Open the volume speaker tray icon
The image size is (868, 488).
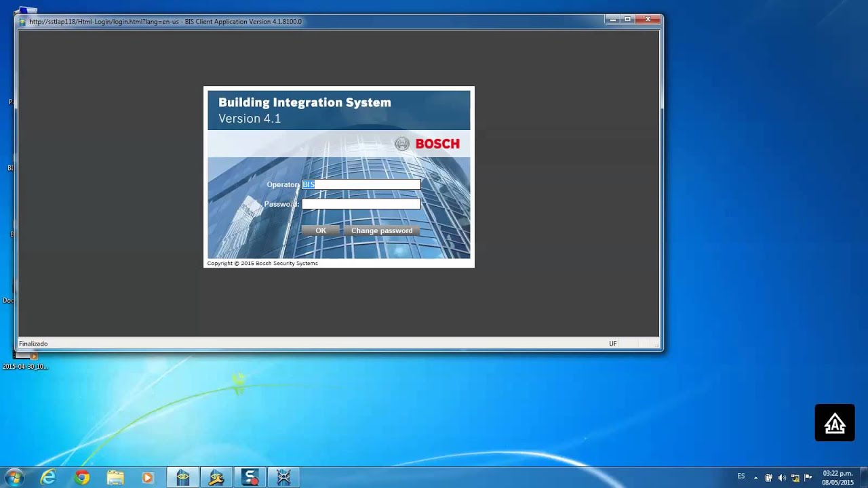(781, 478)
